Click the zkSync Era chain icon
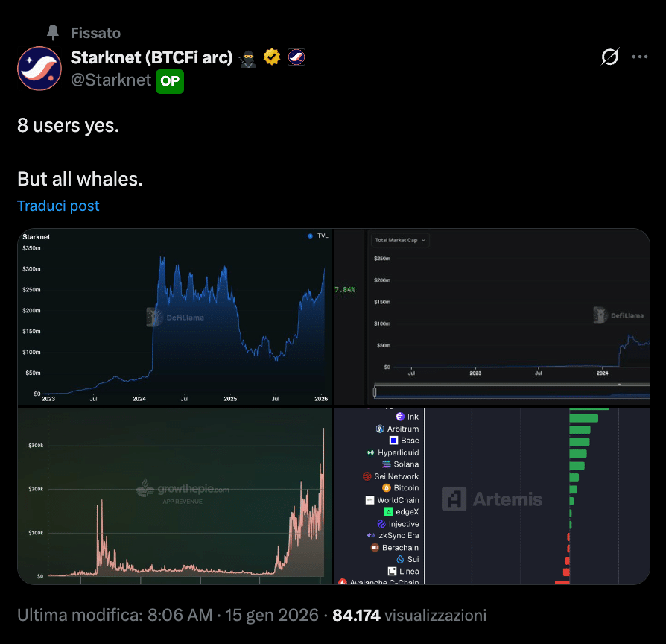The image size is (666, 644). [371, 536]
